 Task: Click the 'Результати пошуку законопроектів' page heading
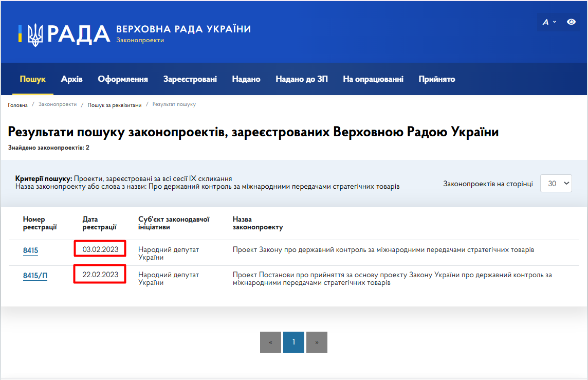pyautogui.click(x=253, y=132)
